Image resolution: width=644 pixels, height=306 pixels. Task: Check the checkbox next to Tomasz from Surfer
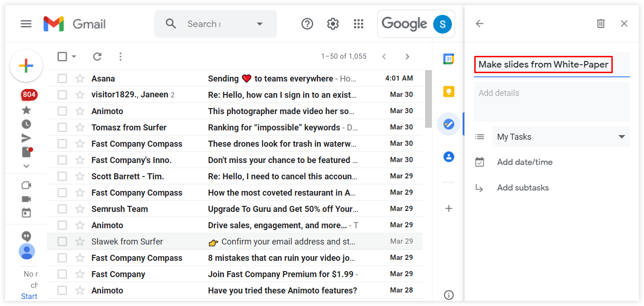[62, 127]
